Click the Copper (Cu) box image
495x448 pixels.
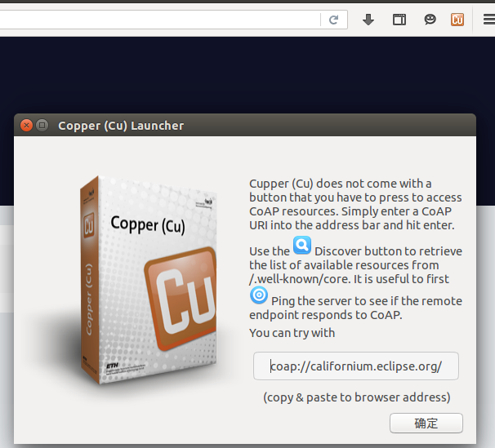coord(148,280)
